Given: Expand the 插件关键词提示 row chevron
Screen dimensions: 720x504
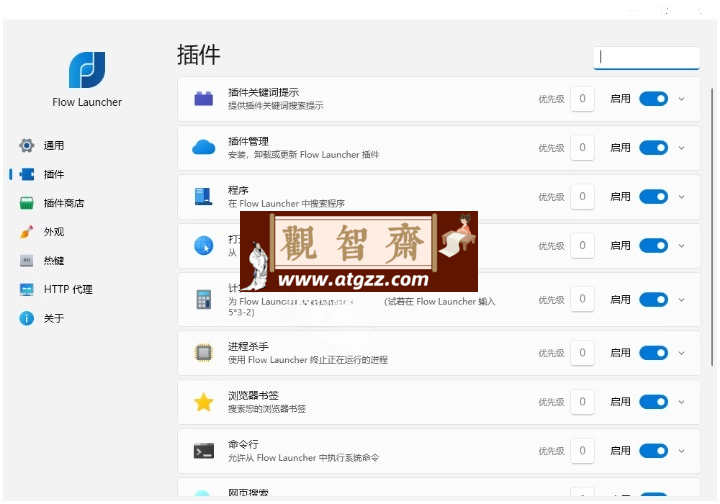Looking at the screenshot, I should pos(681,99).
